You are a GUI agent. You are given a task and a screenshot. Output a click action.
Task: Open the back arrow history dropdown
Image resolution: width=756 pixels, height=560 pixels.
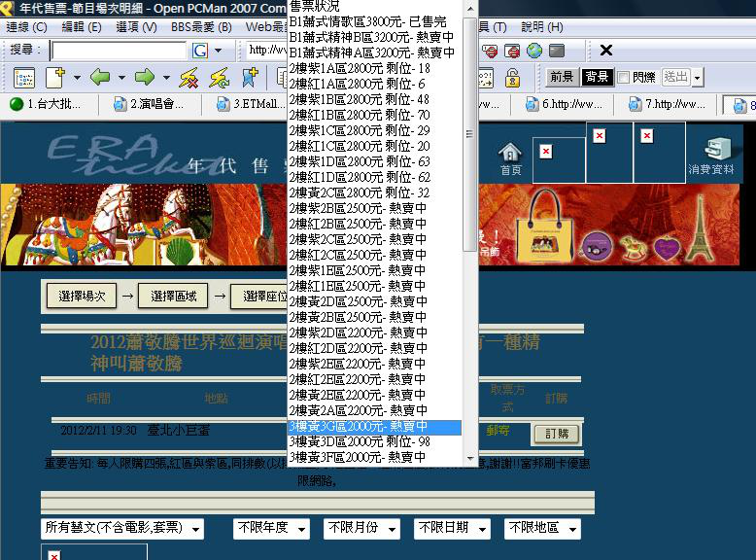coord(122,77)
